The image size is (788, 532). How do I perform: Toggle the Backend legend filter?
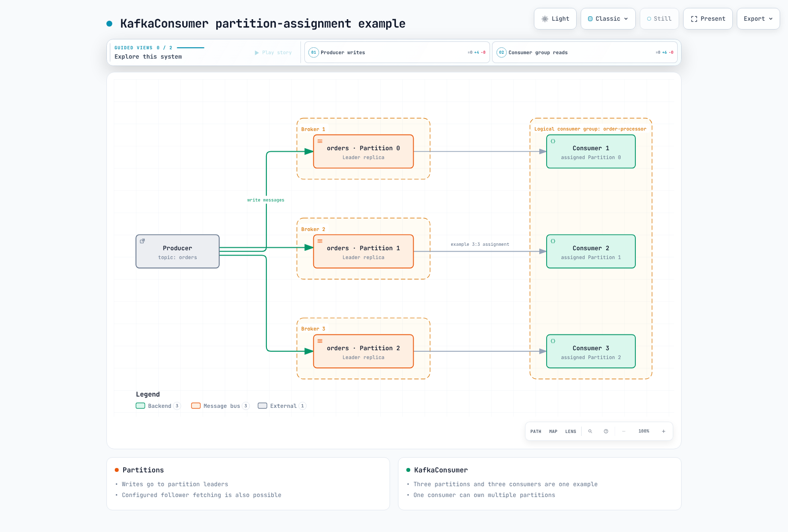click(x=159, y=406)
